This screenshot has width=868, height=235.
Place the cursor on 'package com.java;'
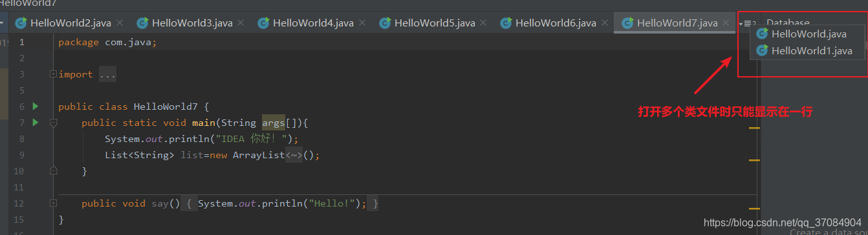click(107, 42)
